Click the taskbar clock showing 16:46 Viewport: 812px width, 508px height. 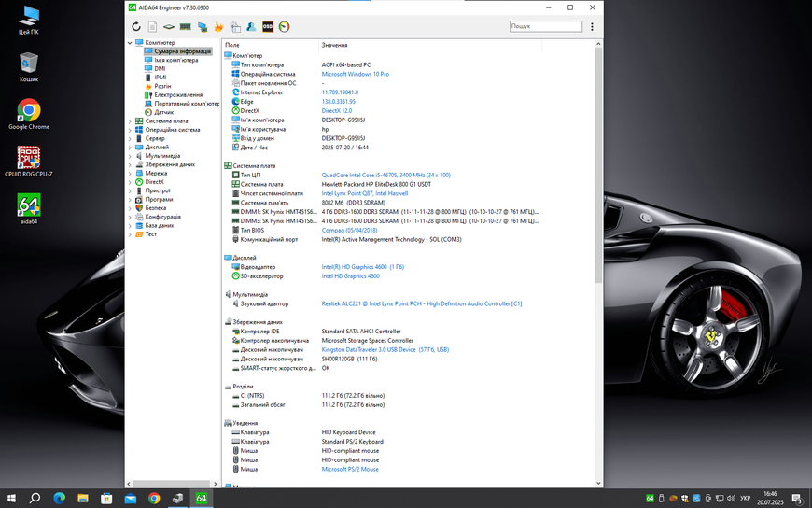(770, 498)
